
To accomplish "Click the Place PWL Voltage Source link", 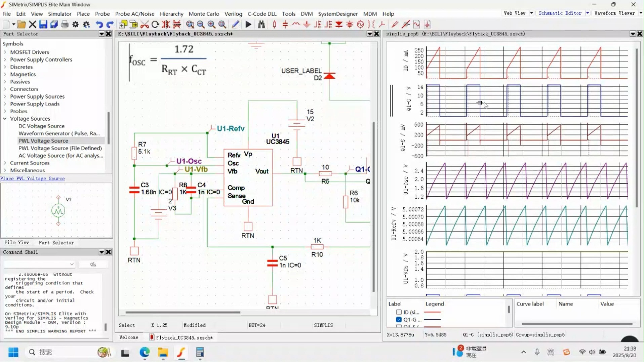I will [x=33, y=178].
